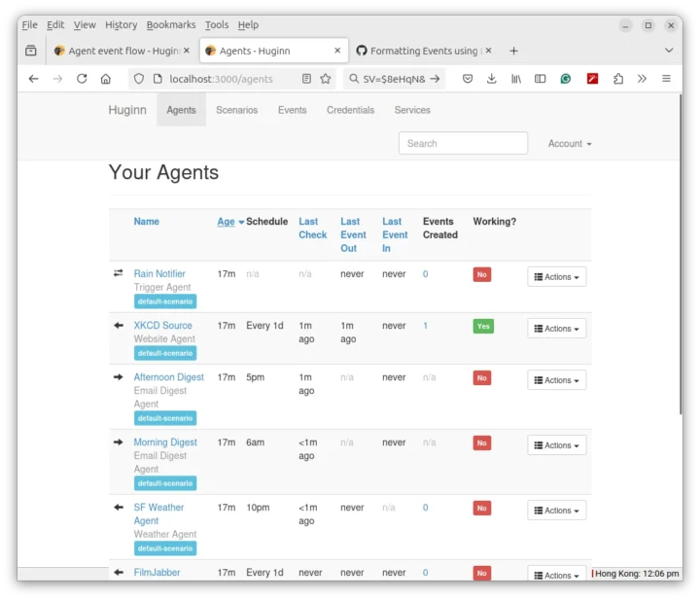This screenshot has width=700, height=600.
Task: Open the Scenarios navigation item
Action: point(236,110)
